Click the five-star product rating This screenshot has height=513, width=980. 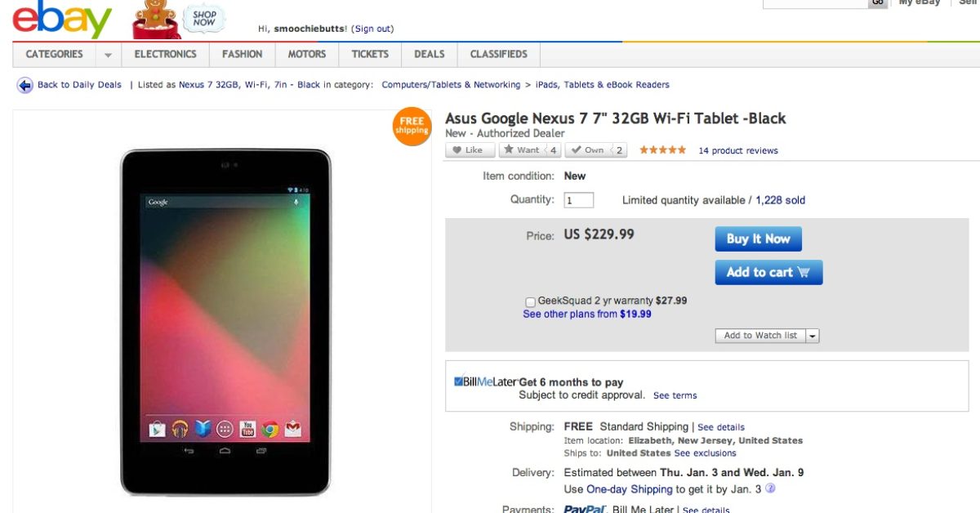(662, 150)
